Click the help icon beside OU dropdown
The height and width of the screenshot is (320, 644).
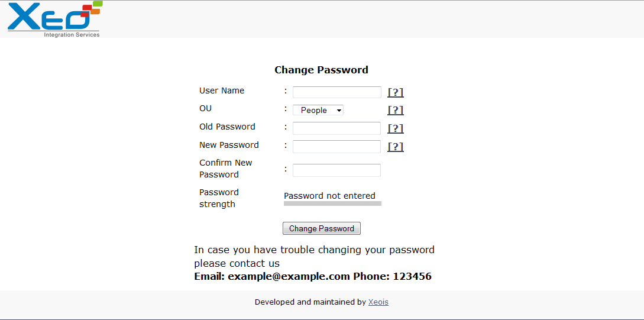pyautogui.click(x=395, y=110)
